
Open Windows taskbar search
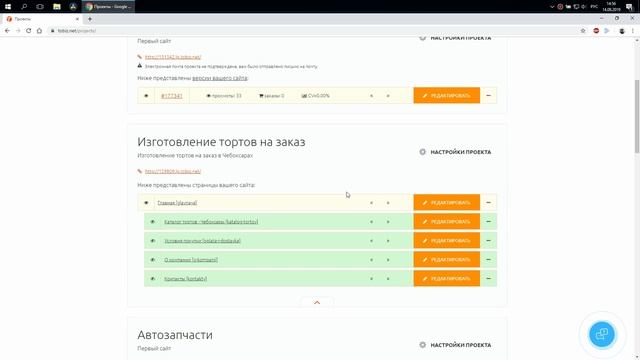point(24,7)
